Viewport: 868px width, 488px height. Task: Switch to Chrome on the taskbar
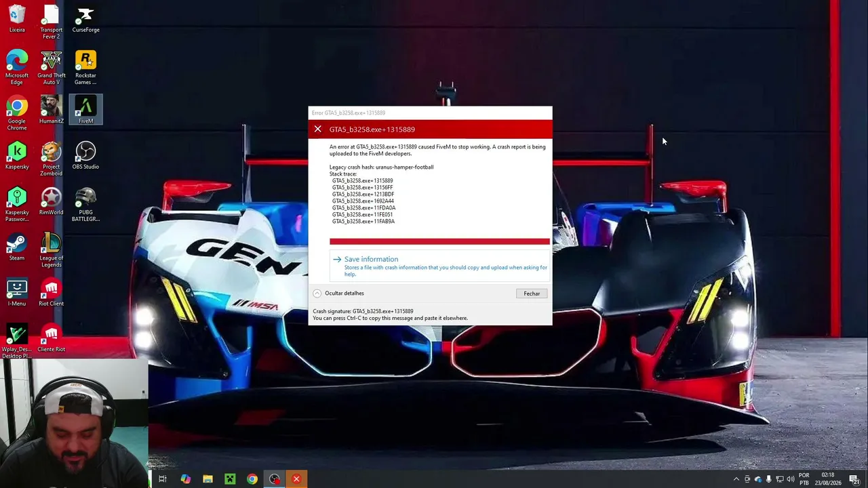click(252, 479)
